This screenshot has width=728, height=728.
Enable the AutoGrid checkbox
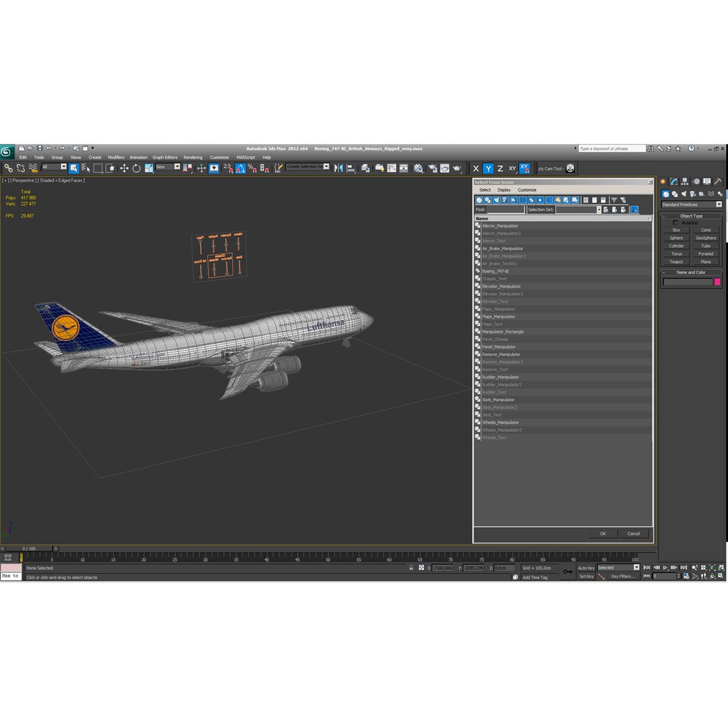pos(675,223)
